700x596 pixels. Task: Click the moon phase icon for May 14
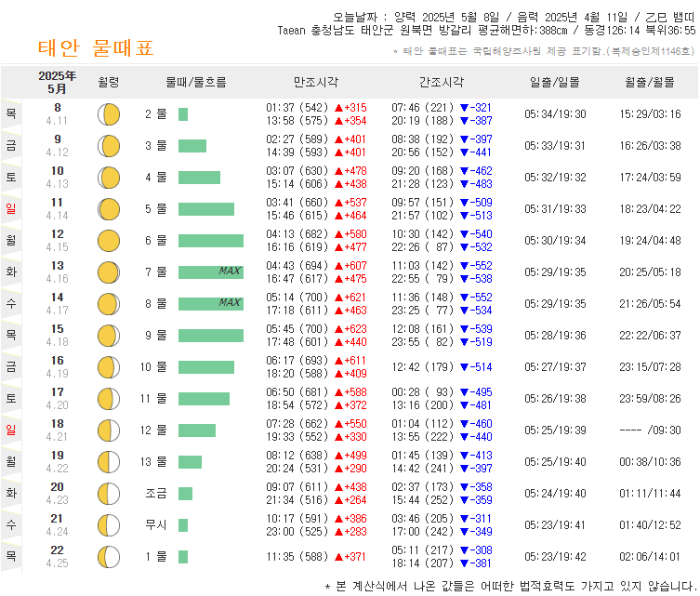(x=109, y=304)
